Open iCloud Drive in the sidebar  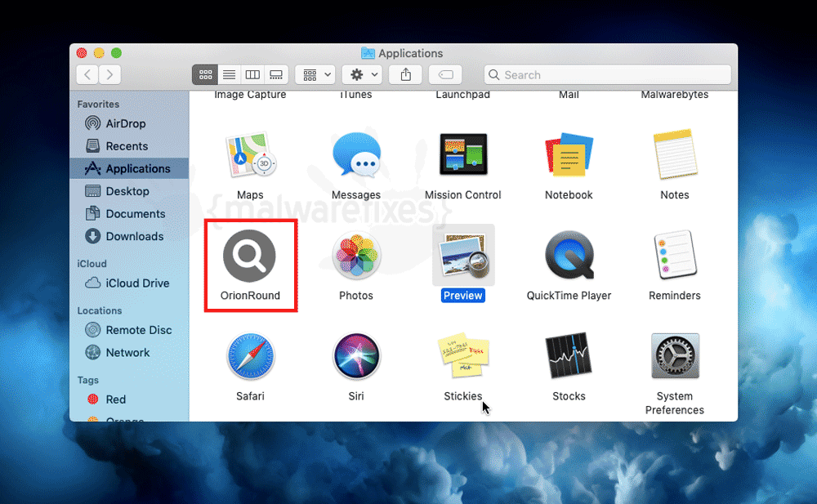coord(129,283)
